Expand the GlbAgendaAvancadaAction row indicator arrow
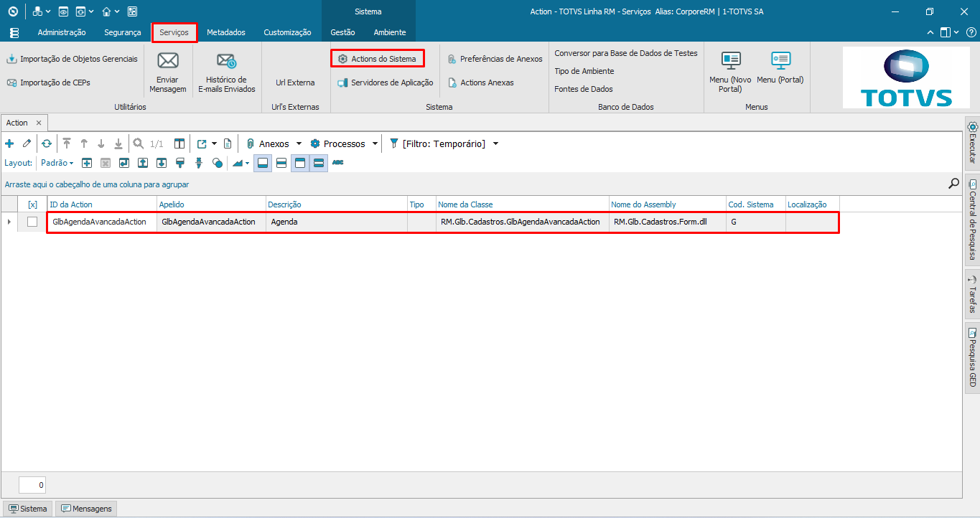Viewport: 980px width, 518px height. click(9, 222)
